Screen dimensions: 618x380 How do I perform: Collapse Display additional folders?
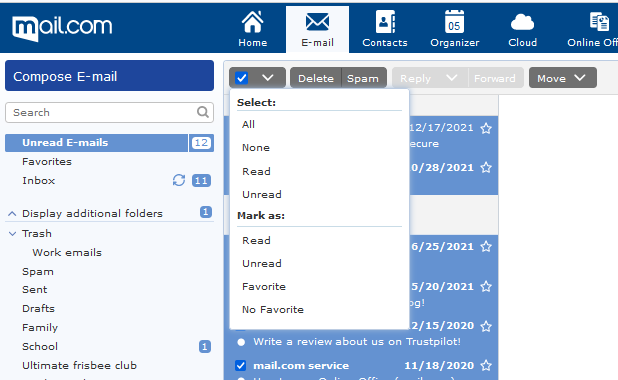(12, 214)
